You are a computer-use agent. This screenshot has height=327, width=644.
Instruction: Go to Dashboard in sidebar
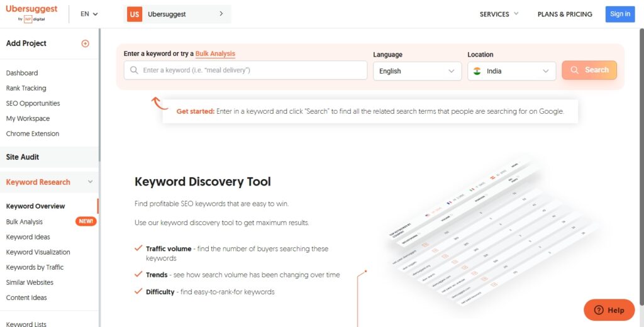coord(22,73)
